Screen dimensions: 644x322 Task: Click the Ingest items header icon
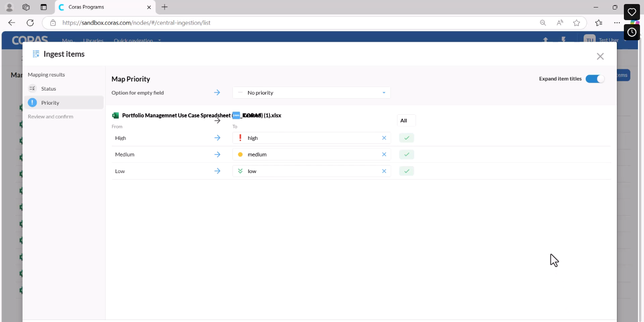pos(36,54)
